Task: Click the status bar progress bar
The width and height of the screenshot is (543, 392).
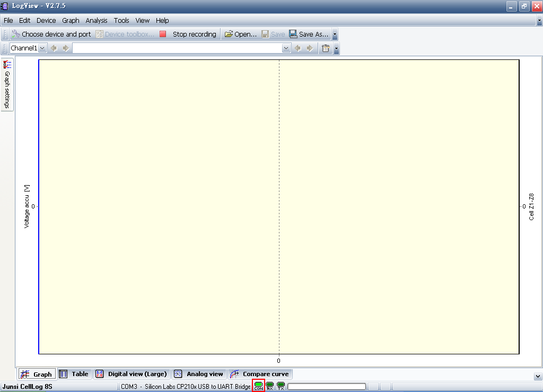Action: 327,387
